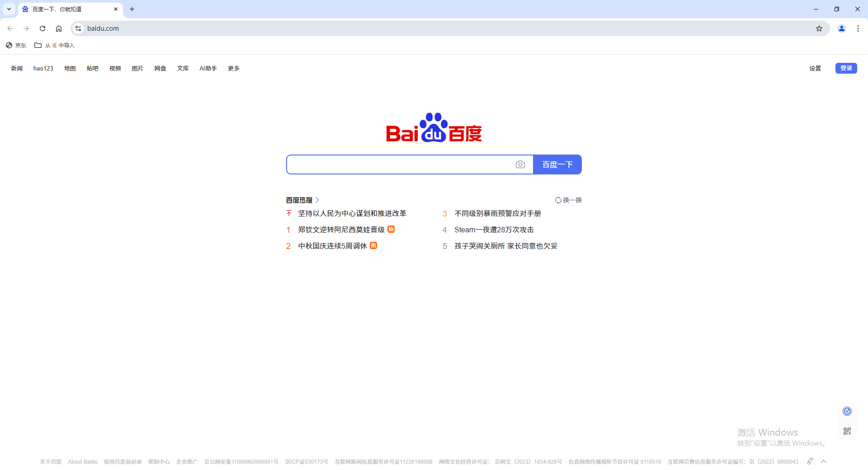The height and width of the screenshot is (470, 868).
Task: Open the QR code floating icon
Action: (x=847, y=431)
